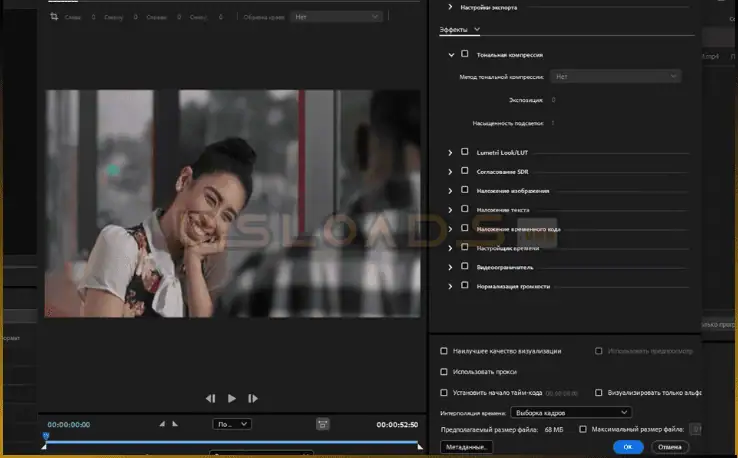Viewport: 738px width, 458px height.
Task: Click the Насыщенность подсветок value
Action: tap(553, 123)
